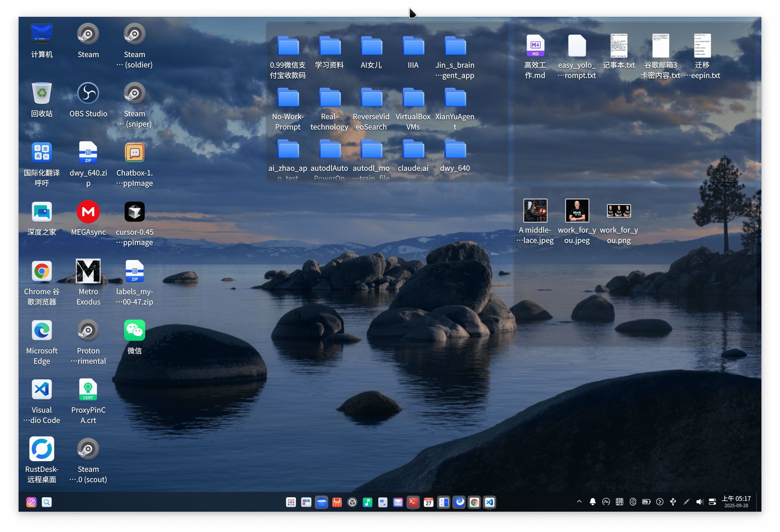The image size is (780, 532).
Task: Open the app store bag icon
Action: 337,502
